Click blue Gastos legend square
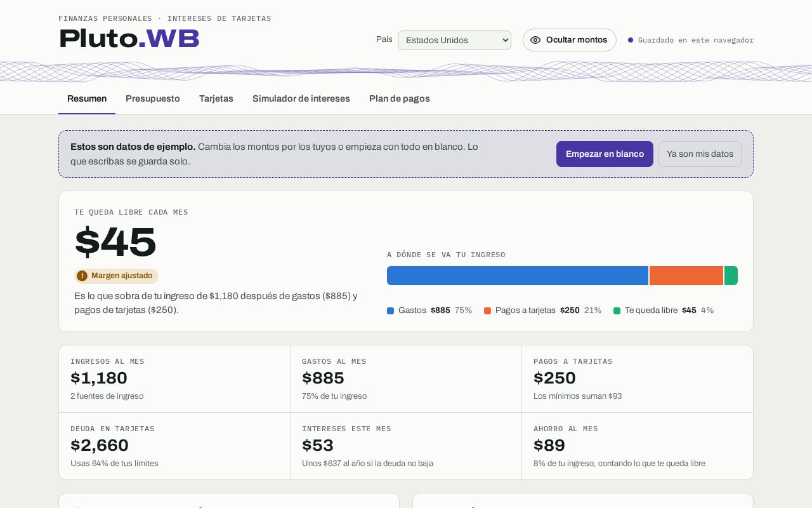 tap(391, 311)
